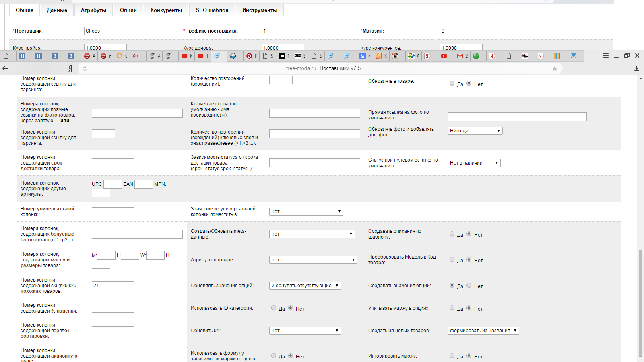
Task: Select 'Нет' for Создавать значения опций
Action: 469,286
